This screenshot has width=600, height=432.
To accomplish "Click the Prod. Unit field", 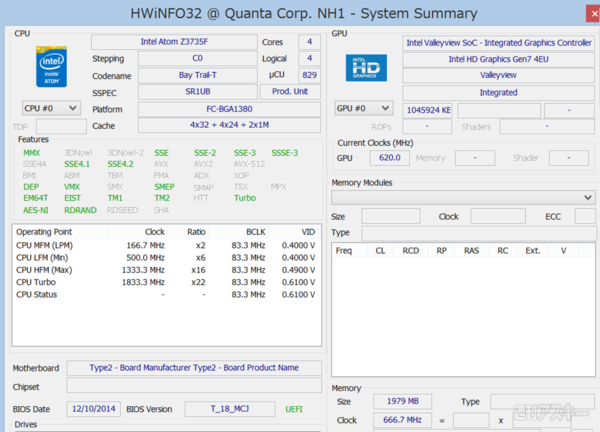I will click(x=297, y=92).
